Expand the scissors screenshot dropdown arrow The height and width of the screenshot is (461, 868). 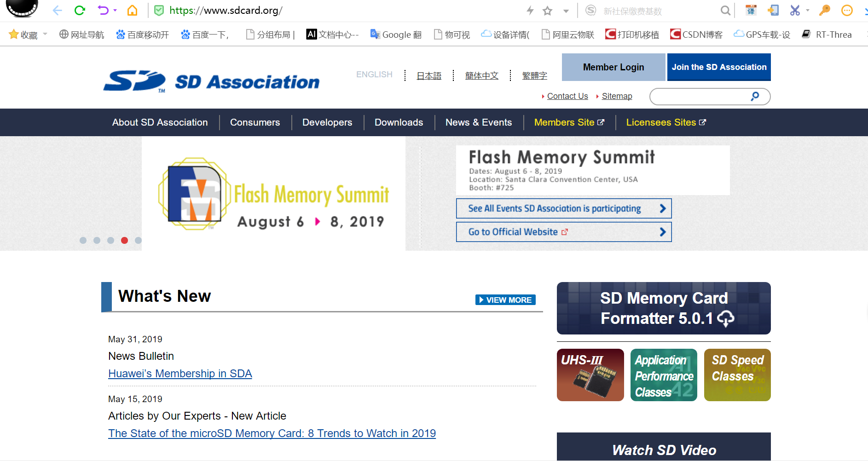tap(807, 10)
